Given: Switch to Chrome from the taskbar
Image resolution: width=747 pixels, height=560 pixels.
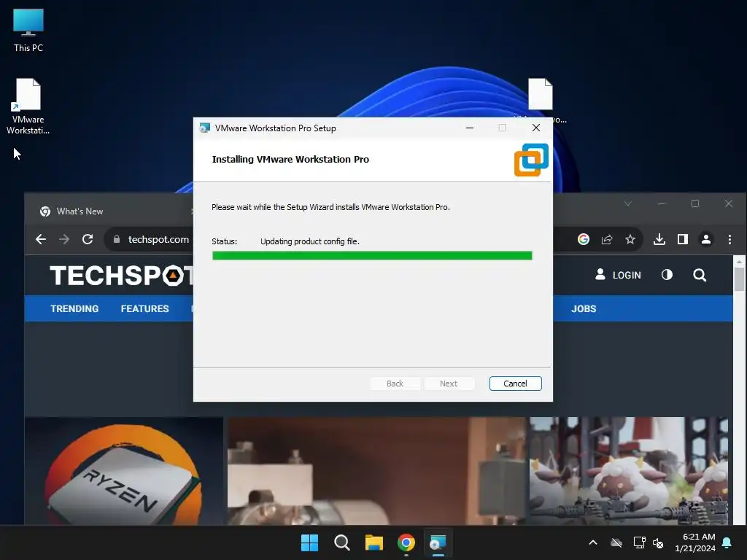Looking at the screenshot, I should pos(406,542).
